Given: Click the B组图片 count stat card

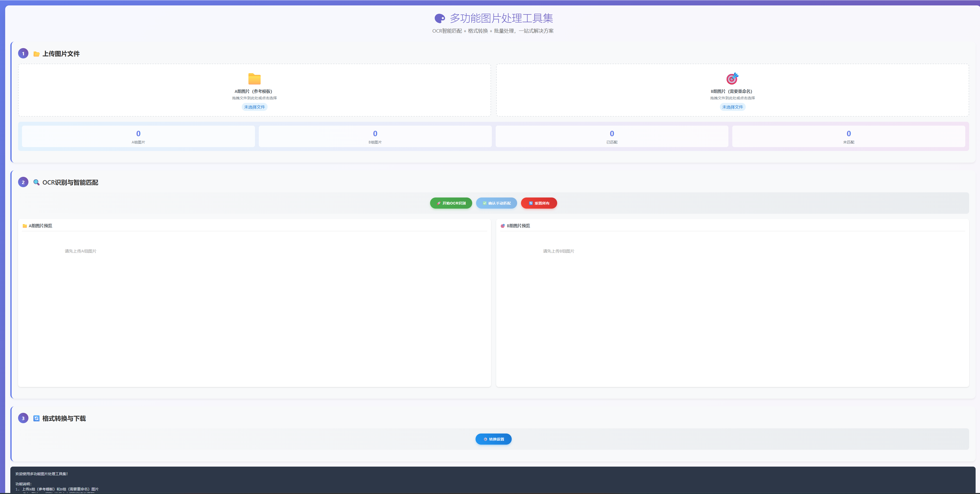Looking at the screenshot, I should point(375,136).
